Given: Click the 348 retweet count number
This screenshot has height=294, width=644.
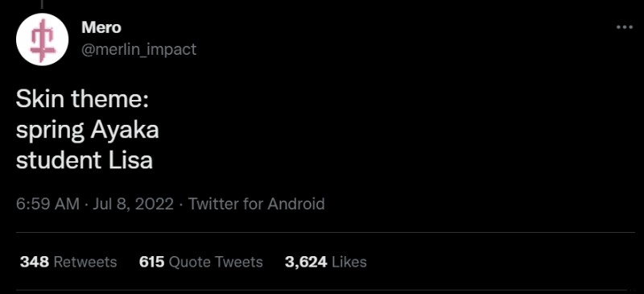Looking at the screenshot, I should click(x=35, y=262).
